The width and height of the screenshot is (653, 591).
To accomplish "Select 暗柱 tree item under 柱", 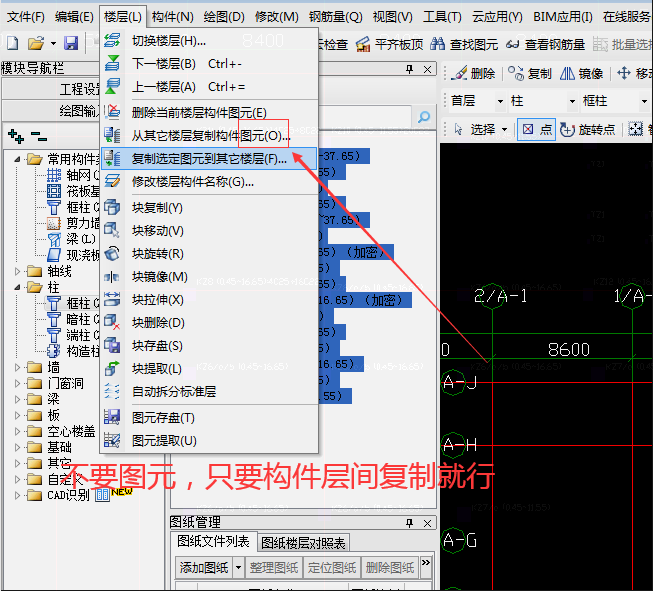I will click(73, 319).
